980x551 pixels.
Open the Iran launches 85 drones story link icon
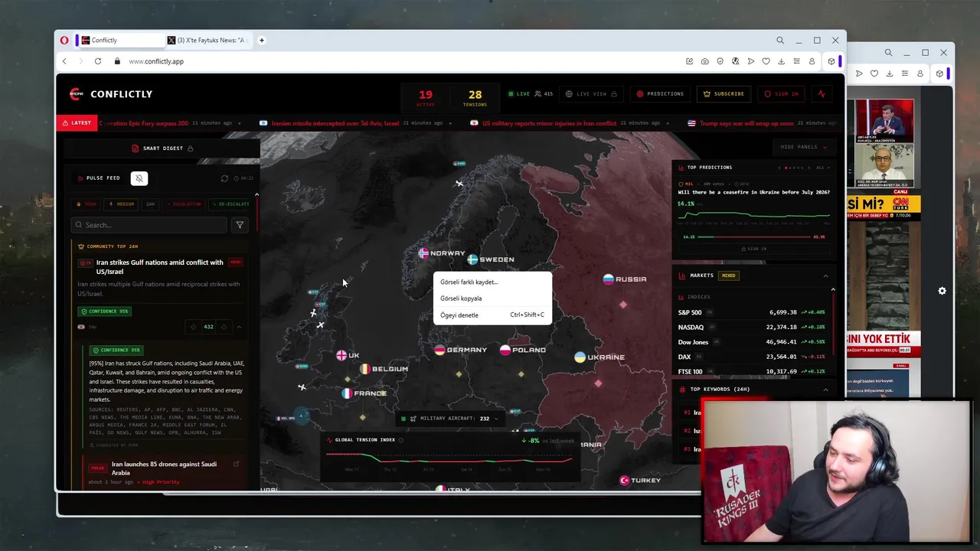tap(236, 464)
